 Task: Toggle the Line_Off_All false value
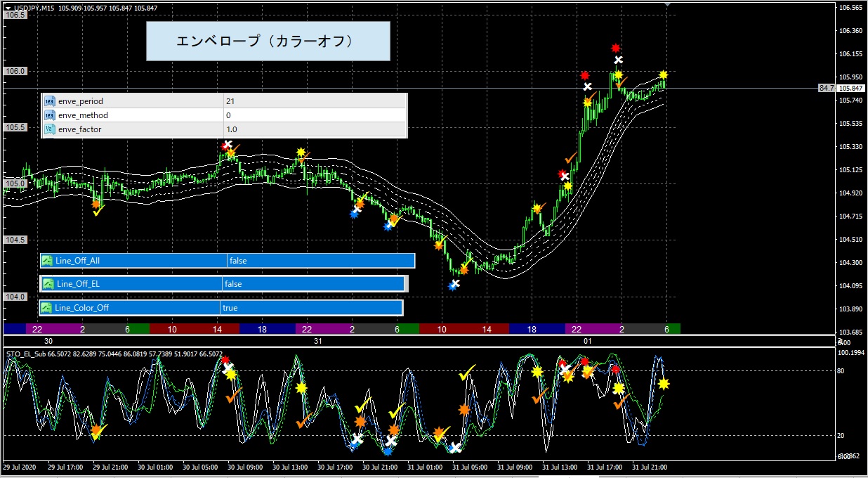(x=321, y=261)
